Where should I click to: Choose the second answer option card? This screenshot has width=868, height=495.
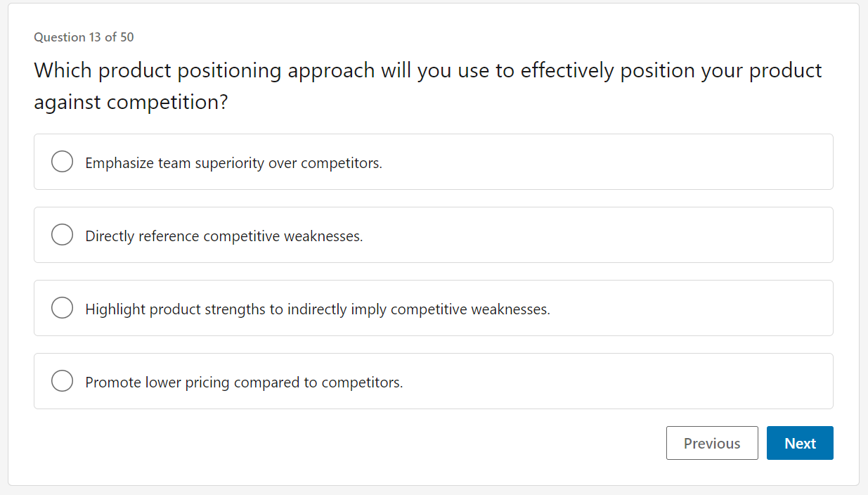(434, 235)
